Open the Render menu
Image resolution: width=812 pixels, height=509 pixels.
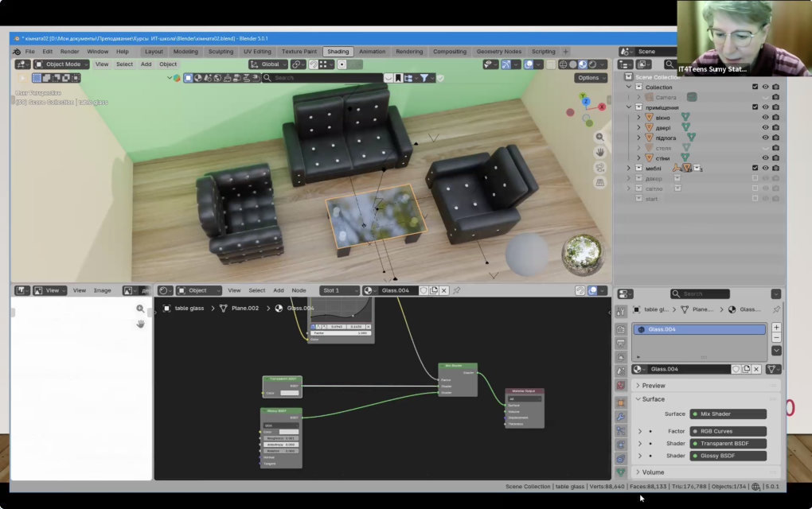(69, 51)
